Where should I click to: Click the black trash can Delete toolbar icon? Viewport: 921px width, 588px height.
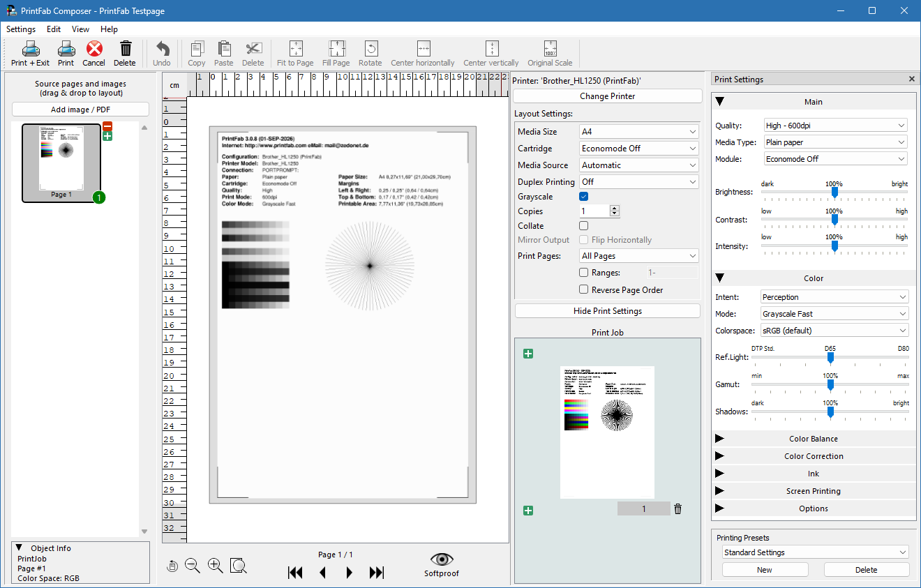point(125,54)
